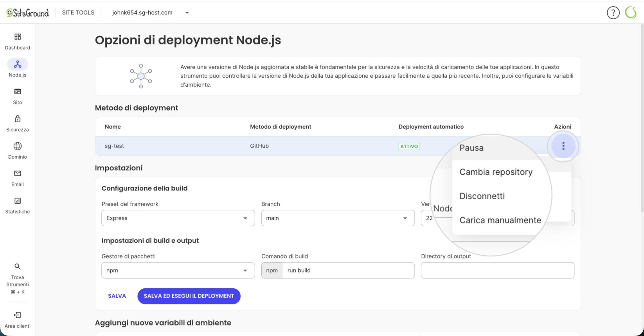Choose Carica manualmente from the menu
Image resolution: width=644 pixels, height=336 pixels.
500,220
